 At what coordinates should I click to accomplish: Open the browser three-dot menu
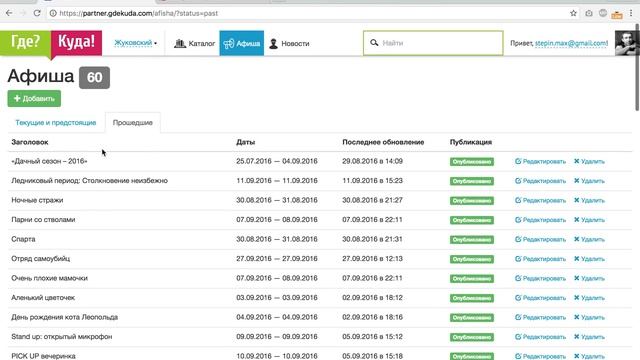(x=631, y=13)
